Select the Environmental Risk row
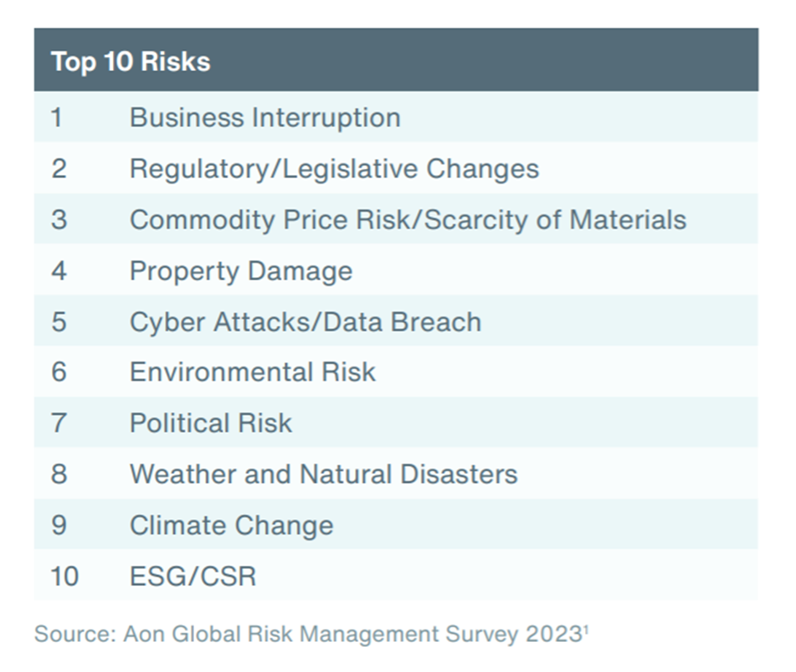This screenshot has height=672, width=796. pos(396,372)
